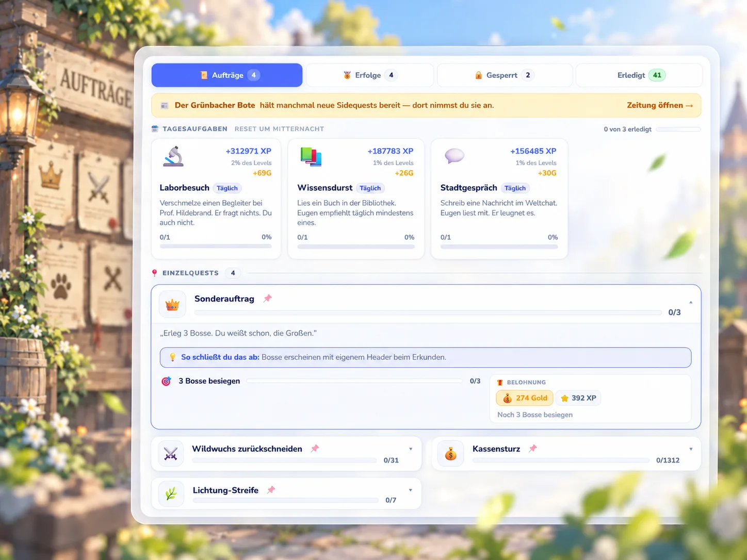Click the 274 Gold reward chip
Screen dimensions: 747x560
tap(525, 398)
